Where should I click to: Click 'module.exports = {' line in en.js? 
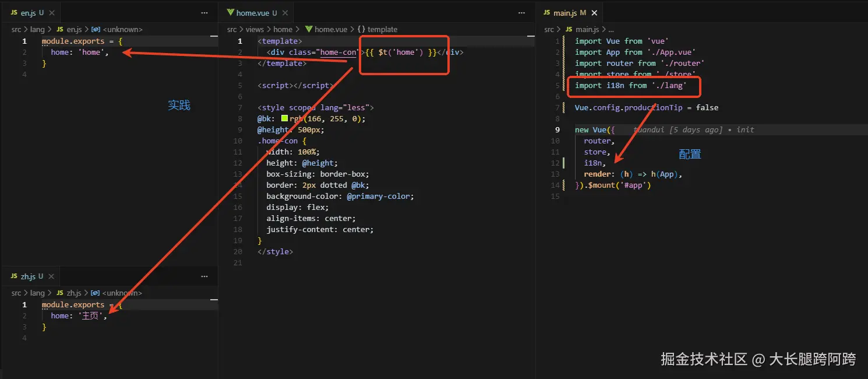[x=82, y=41]
